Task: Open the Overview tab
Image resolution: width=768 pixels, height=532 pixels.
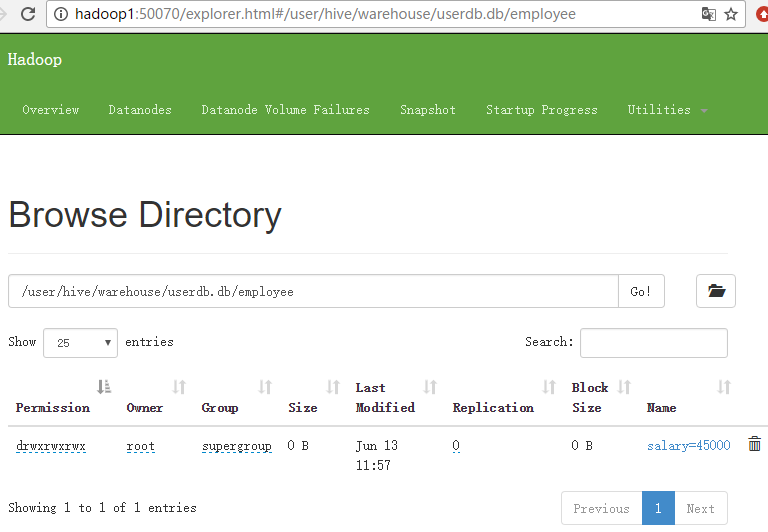Action: pyautogui.click(x=50, y=110)
